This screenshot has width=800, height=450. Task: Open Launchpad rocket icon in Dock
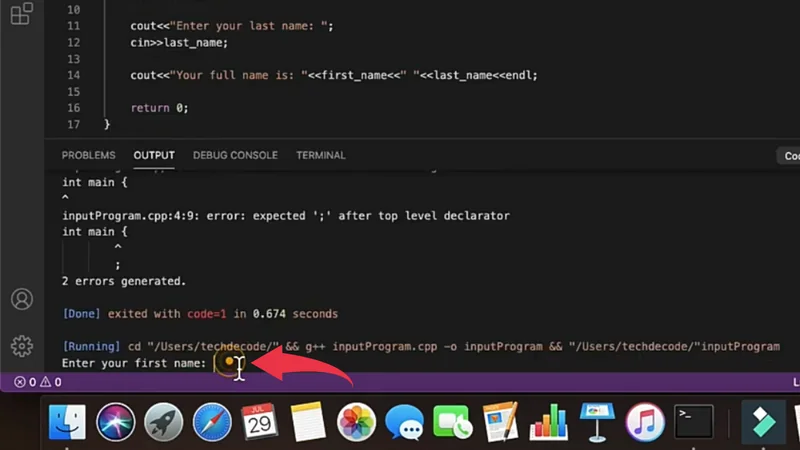164,422
